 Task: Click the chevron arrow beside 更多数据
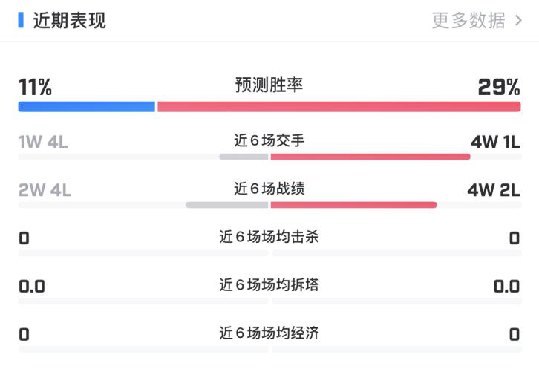[518, 21]
